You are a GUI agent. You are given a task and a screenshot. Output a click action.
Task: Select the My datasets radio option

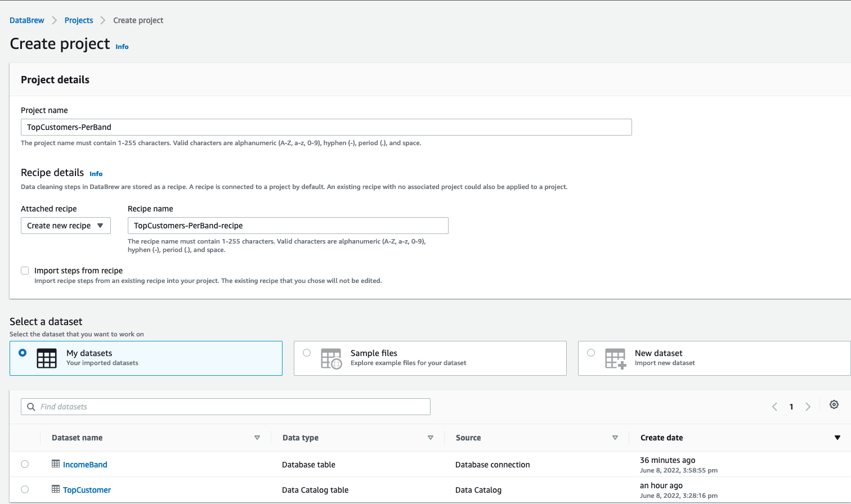click(x=23, y=353)
